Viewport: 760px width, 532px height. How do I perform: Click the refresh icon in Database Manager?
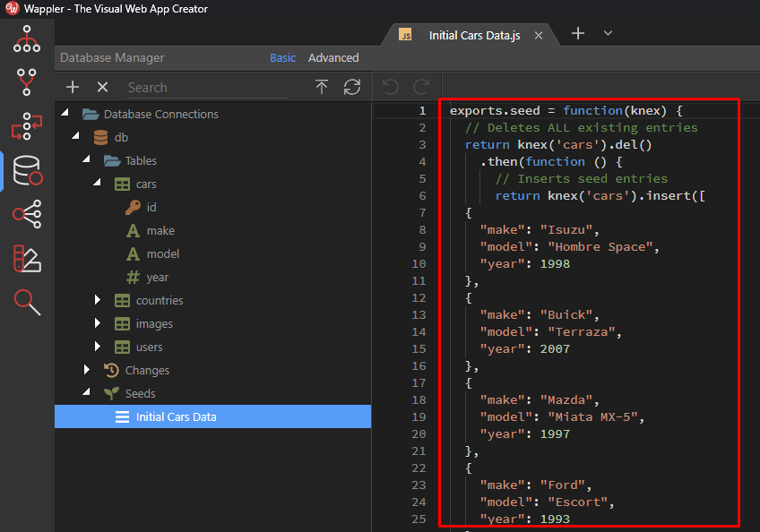352,87
